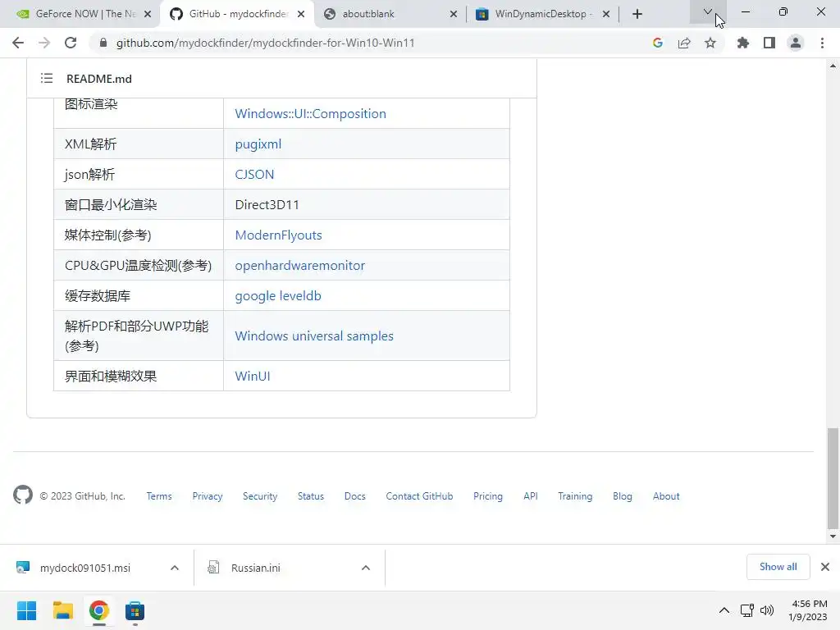
Task: Open footer API link
Action: (531, 496)
